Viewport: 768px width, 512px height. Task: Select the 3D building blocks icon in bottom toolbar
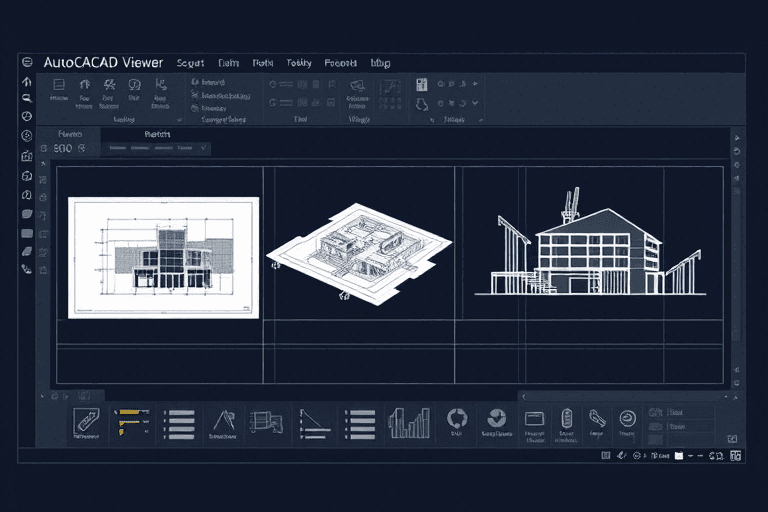265,421
